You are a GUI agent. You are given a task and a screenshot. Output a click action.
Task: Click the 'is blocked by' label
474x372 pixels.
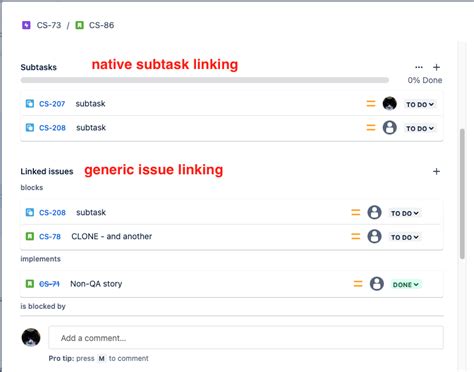(43, 306)
